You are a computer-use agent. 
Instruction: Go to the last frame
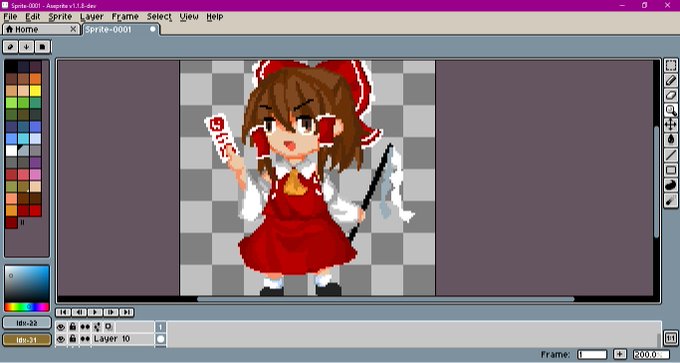coord(126,312)
